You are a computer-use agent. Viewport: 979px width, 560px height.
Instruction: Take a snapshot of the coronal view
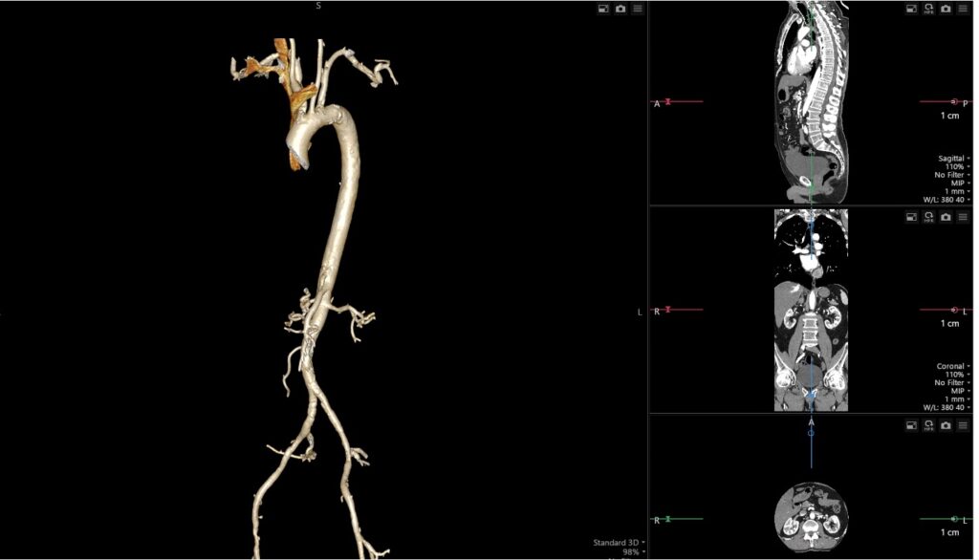click(946, 217)
